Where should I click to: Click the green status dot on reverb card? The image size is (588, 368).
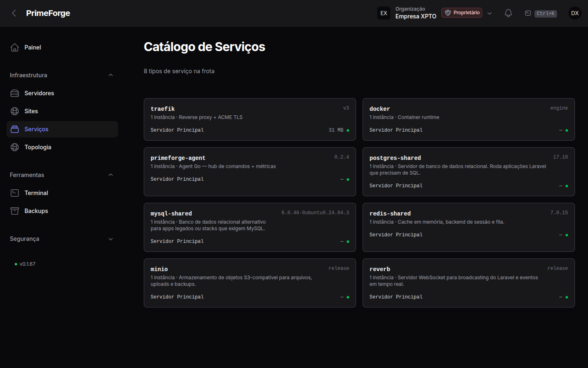(567, 297)
